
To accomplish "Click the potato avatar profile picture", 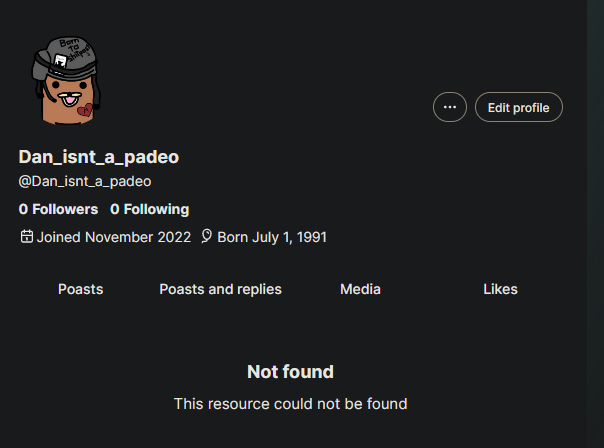I will (x=66, y=81).
